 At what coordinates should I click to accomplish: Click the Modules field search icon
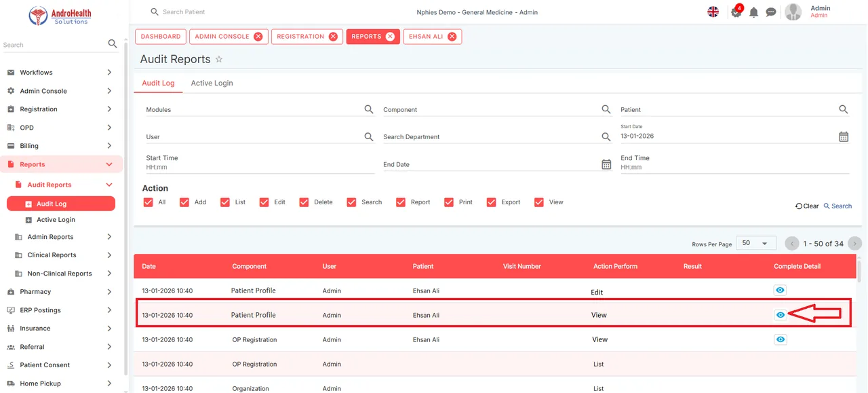click(x=369, y=109)
